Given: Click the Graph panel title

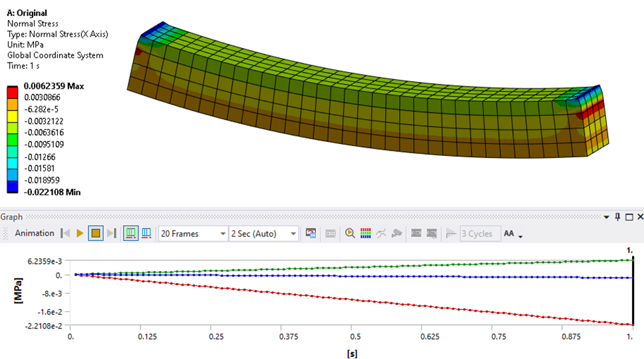Looking at the screenshot, I should tap(11, 217).
